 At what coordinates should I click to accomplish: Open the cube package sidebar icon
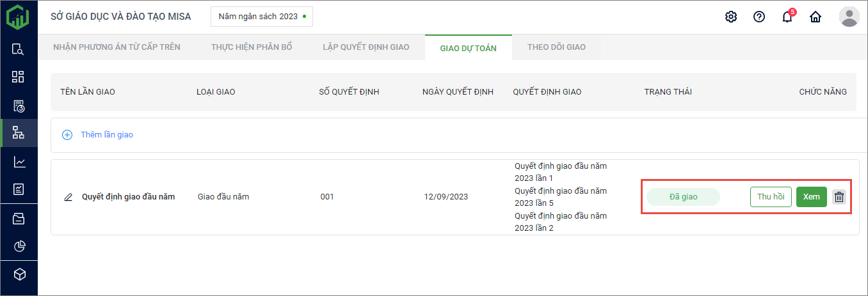tap(19, 274)
